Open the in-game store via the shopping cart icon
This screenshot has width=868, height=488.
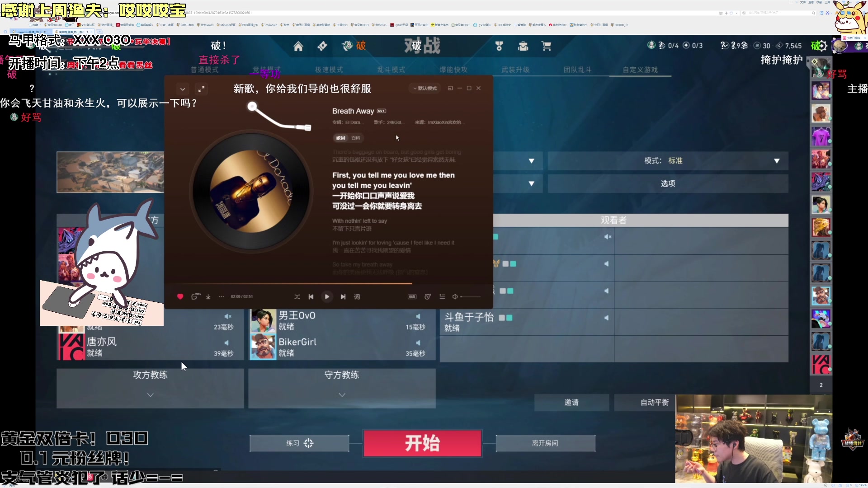[546, 46]
